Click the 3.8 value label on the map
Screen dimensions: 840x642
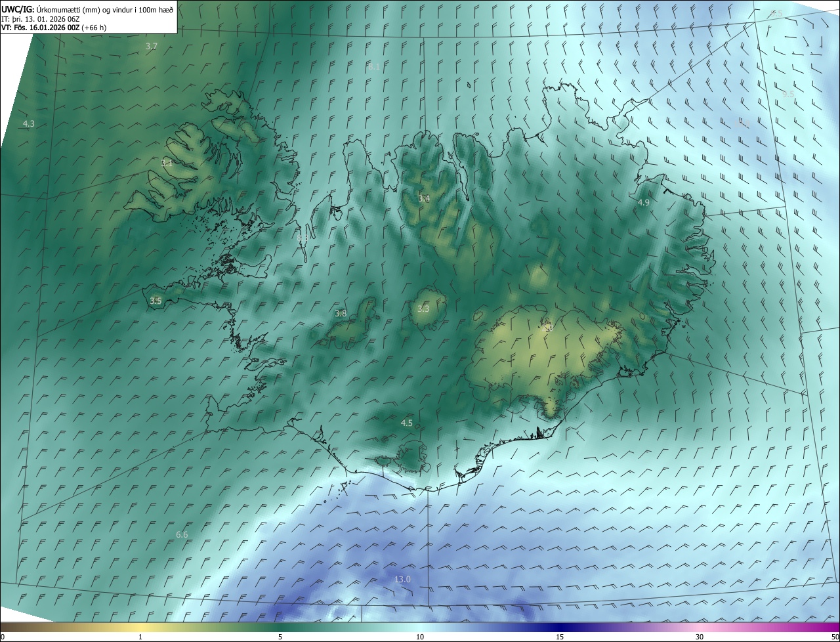tap(341, 313)
